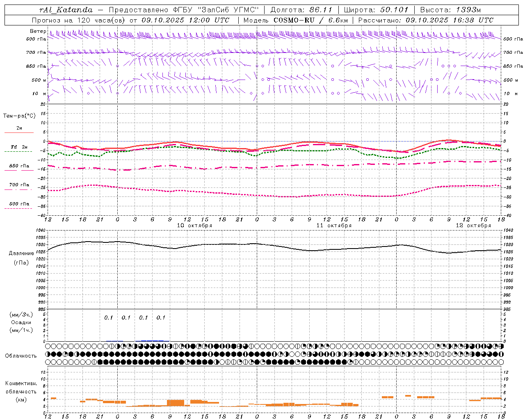Viewport: 525px width, 420px height.
Task: Click the (км) unit label
Action: point(21,399)
